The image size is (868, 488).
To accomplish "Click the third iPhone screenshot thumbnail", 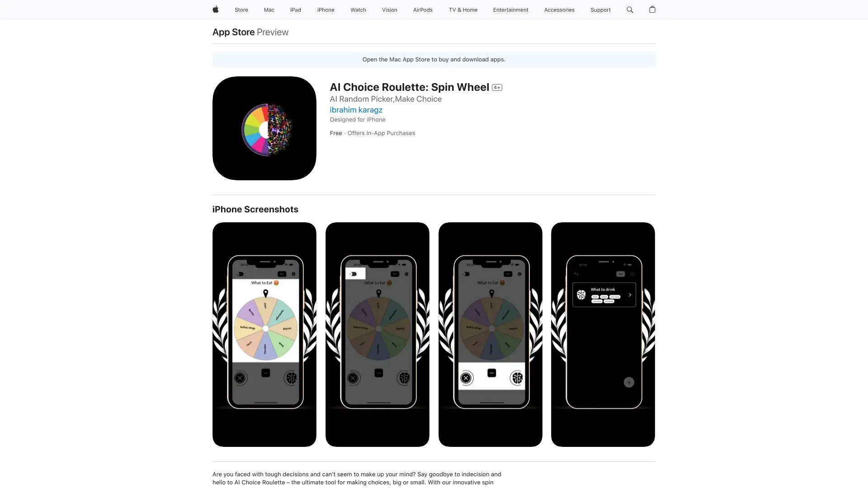I will (490, 334).
